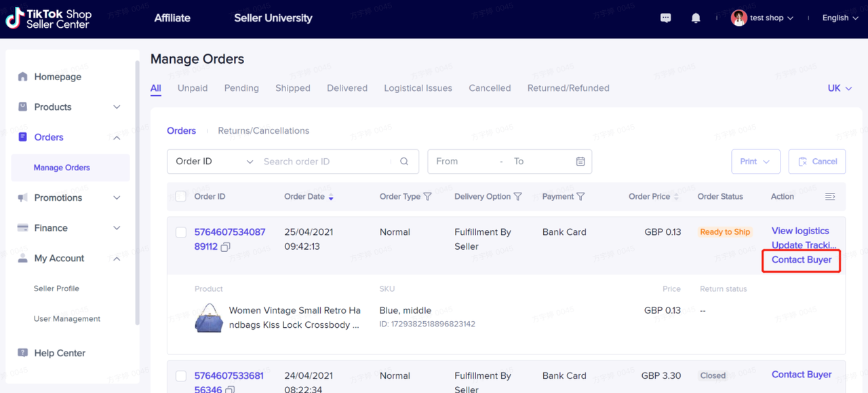
Task: Open the chat messages icon
Action: [x=665, y=18]
